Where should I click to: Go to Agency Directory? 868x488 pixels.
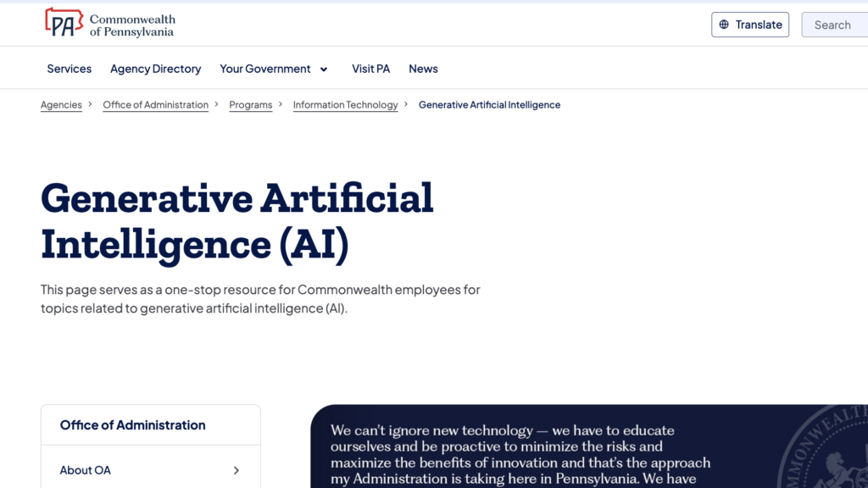point(156,69)
